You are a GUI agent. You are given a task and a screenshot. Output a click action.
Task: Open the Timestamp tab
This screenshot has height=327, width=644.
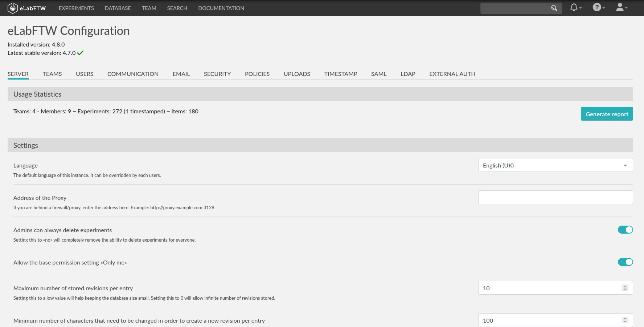(341, 74)
